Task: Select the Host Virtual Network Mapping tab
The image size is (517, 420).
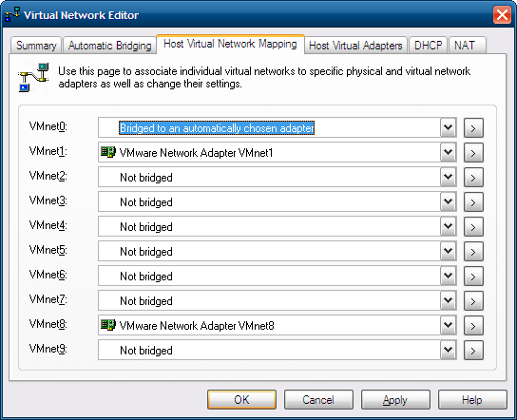Action: (230, 44)
